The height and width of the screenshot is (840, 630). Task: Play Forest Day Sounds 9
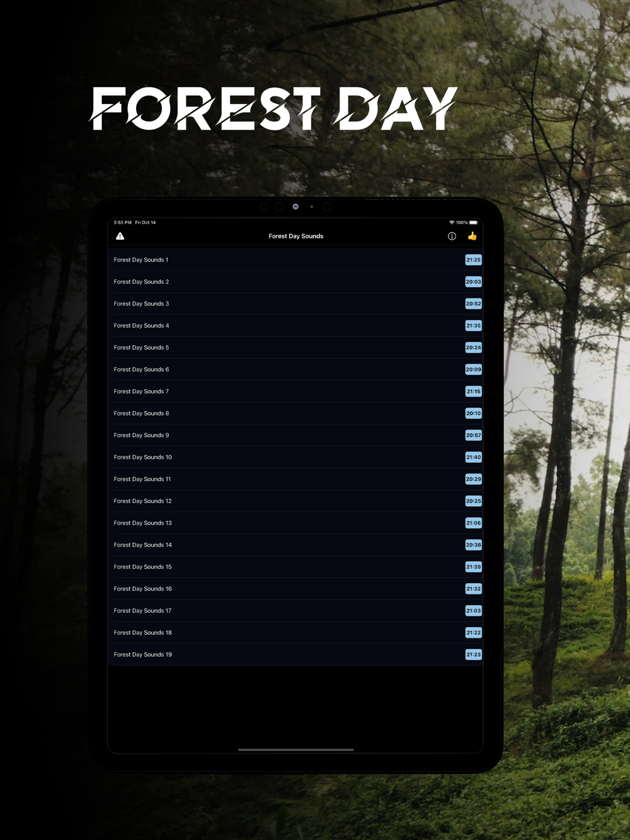click(295, 436)
